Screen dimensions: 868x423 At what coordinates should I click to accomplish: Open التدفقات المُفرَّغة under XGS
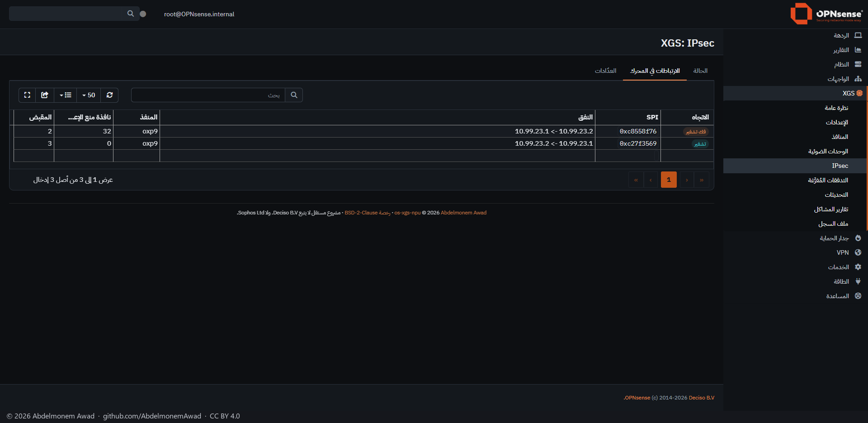pyautogui.click(x=796, y=180)
